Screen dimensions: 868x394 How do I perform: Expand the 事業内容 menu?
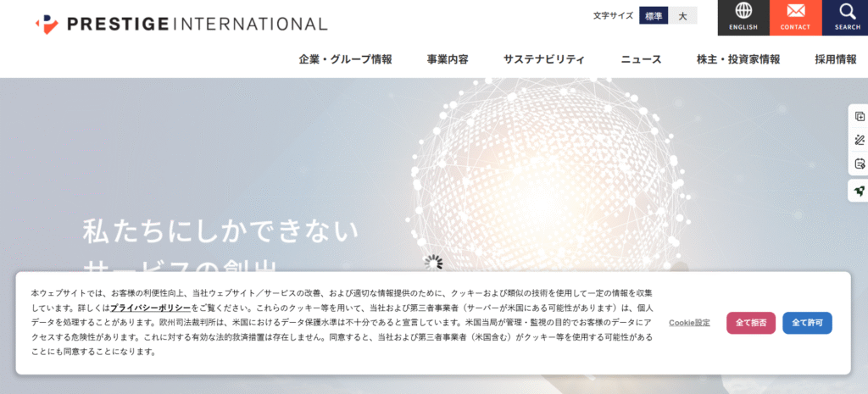(x=448, y=59)
